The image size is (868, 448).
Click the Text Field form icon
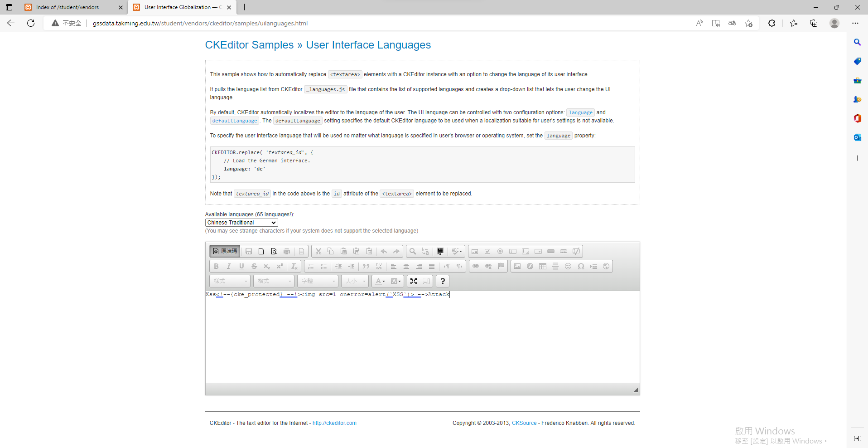click(x=513, y=251)
